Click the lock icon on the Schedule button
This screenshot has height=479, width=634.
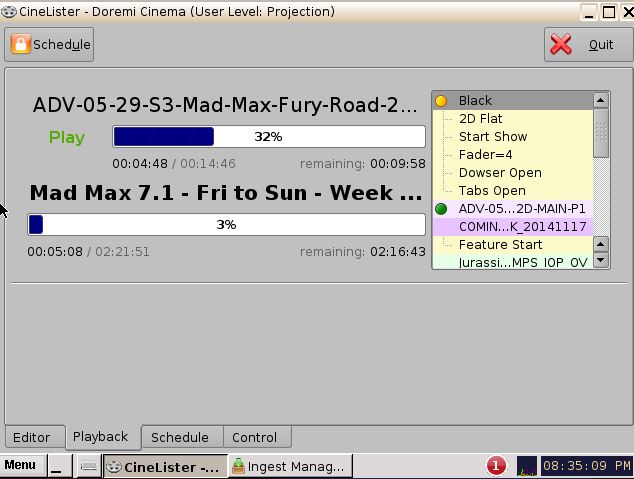20,44
